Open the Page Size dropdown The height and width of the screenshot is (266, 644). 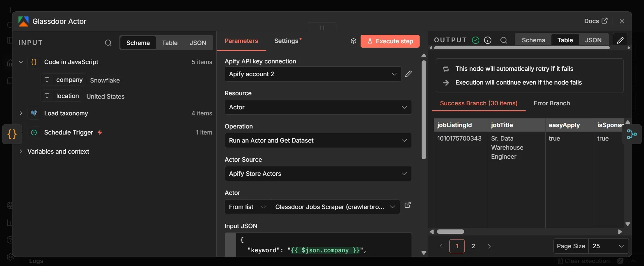pyautogui.click(x=608, y=246)
